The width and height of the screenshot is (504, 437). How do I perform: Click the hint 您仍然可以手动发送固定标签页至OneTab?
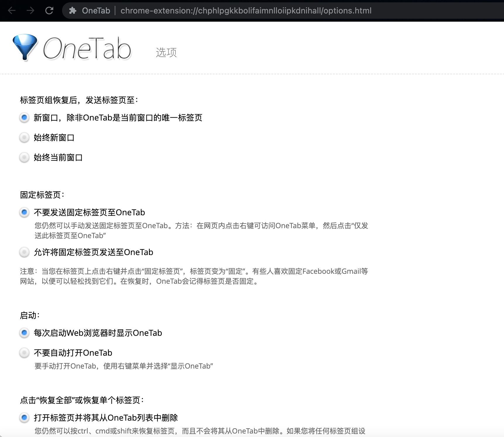pos(201,230)
